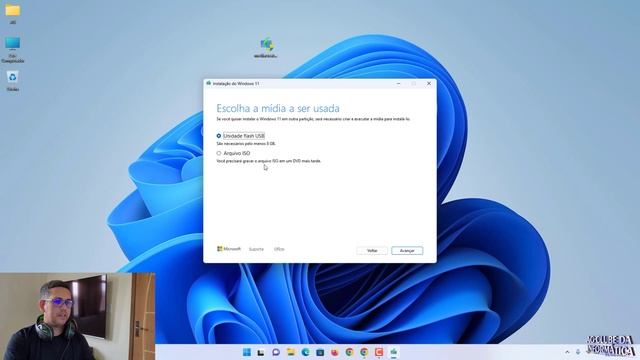This screenshot has width=640, height=360.
Task: Click the heading Escolha a mídia a ser usada
Action: [x=278, y=109]
